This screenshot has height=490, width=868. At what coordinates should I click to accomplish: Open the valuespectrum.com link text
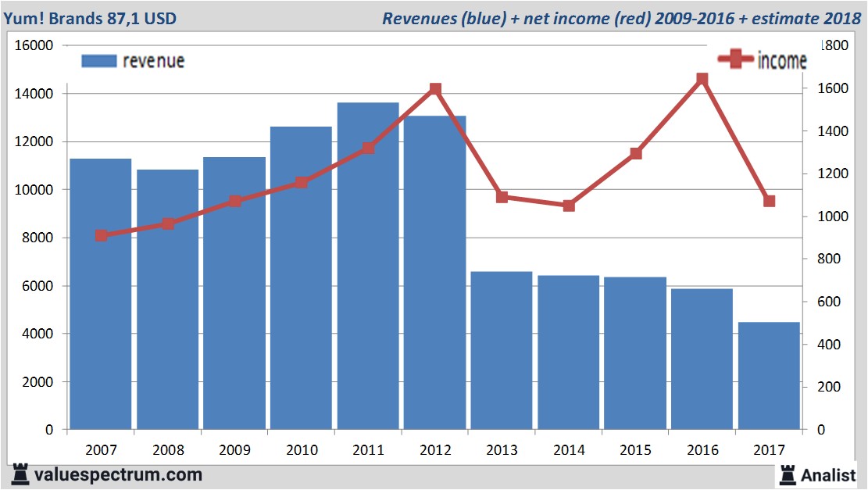coord(119,475)
